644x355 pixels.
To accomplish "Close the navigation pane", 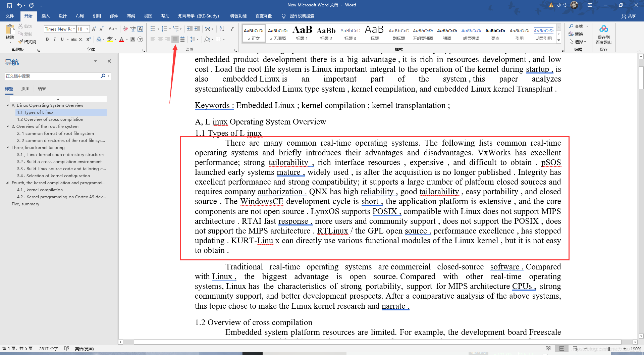I will coord(109,61).
